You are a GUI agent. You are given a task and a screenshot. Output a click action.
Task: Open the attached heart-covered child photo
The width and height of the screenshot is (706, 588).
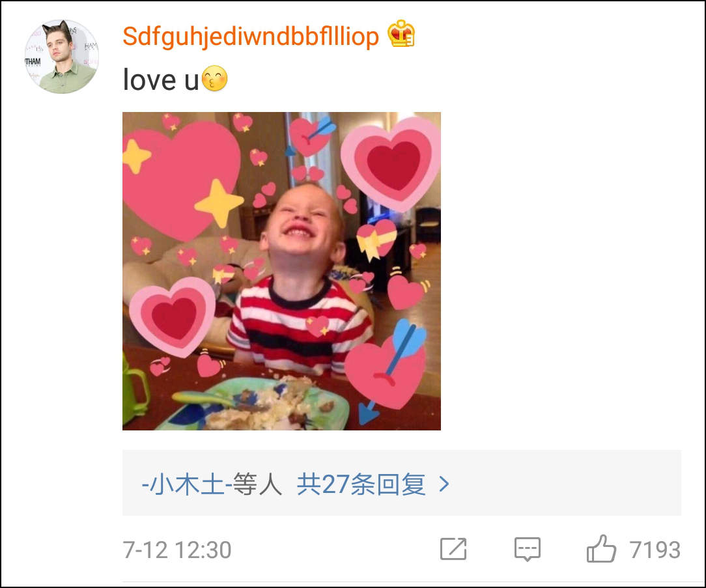tap(281, 271)
